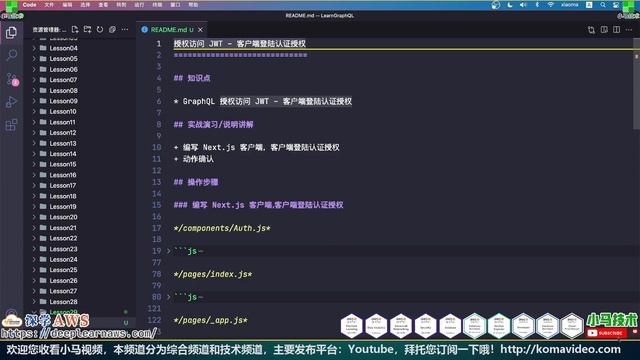Open changes icon in editor toolbar
Screen dimensions: 640x360
(591, 29)
